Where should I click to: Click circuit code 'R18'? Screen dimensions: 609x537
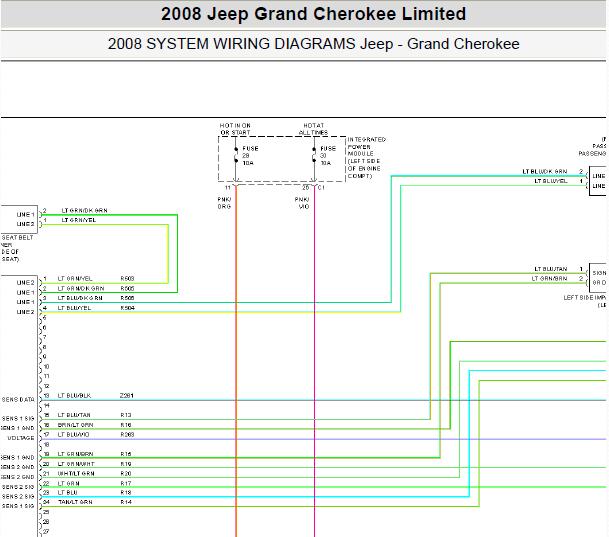click(126, 492)
